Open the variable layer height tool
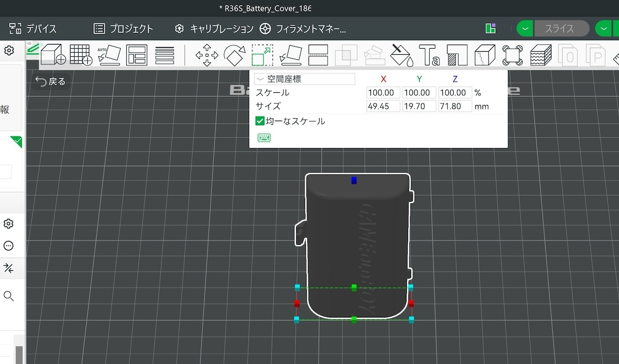The width and height of the screenshot is (619, 364). tap(164, 55)
